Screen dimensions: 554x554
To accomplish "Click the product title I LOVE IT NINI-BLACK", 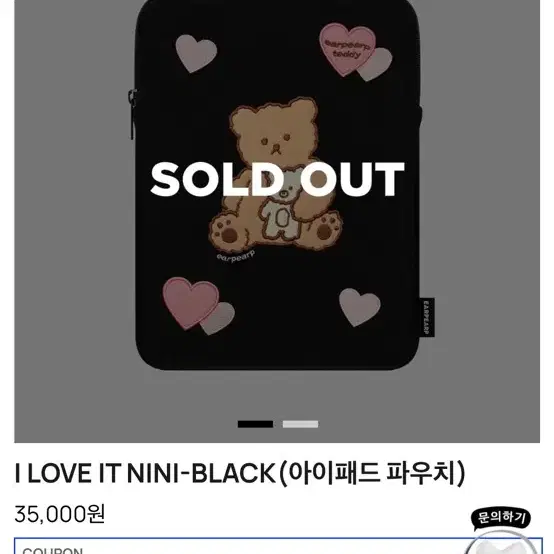I will (x=145, y=473).
